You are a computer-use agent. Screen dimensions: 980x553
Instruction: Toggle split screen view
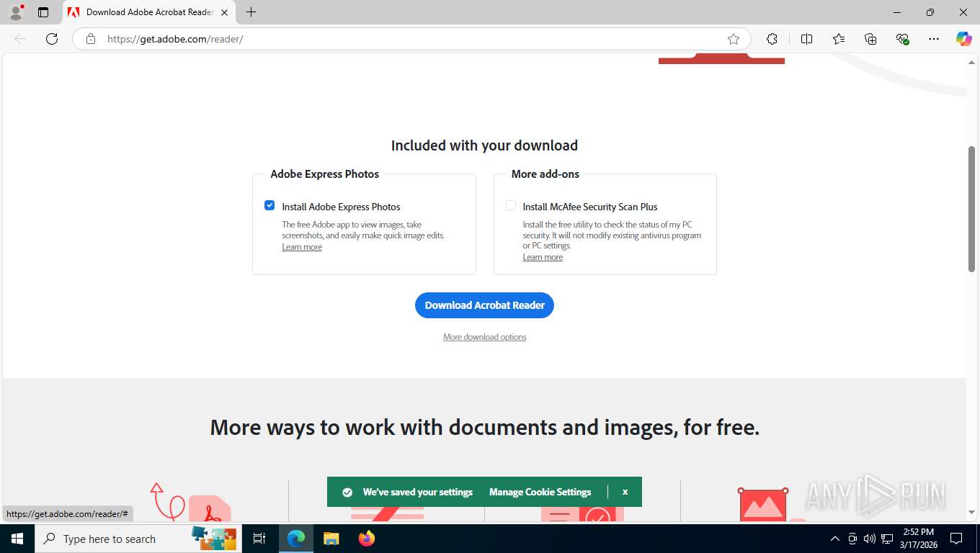pos(806,39)
